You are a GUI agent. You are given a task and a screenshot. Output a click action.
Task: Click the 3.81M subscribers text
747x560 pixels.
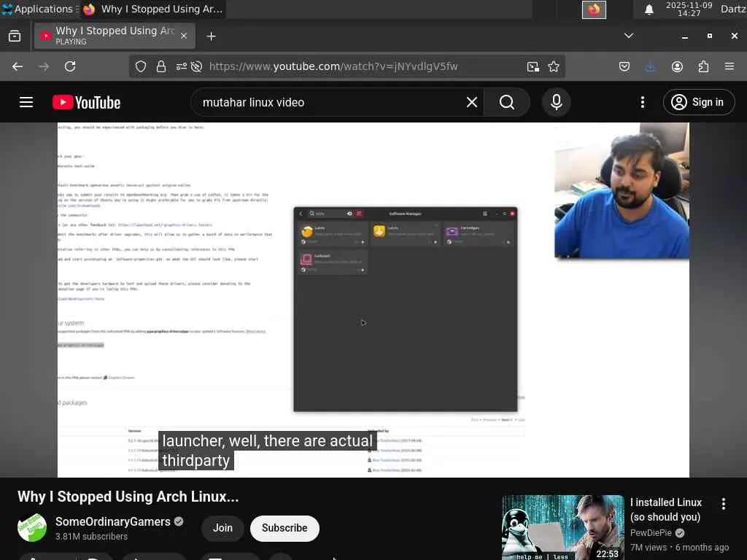(91, 537)
